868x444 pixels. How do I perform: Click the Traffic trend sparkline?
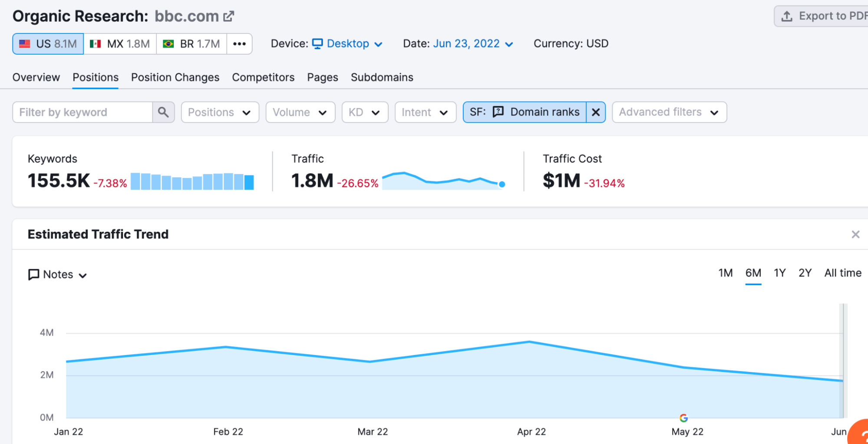pos(443,181)
